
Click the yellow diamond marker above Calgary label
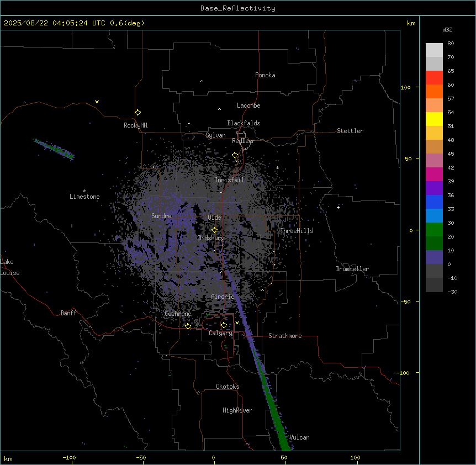(x=224, y=325)
